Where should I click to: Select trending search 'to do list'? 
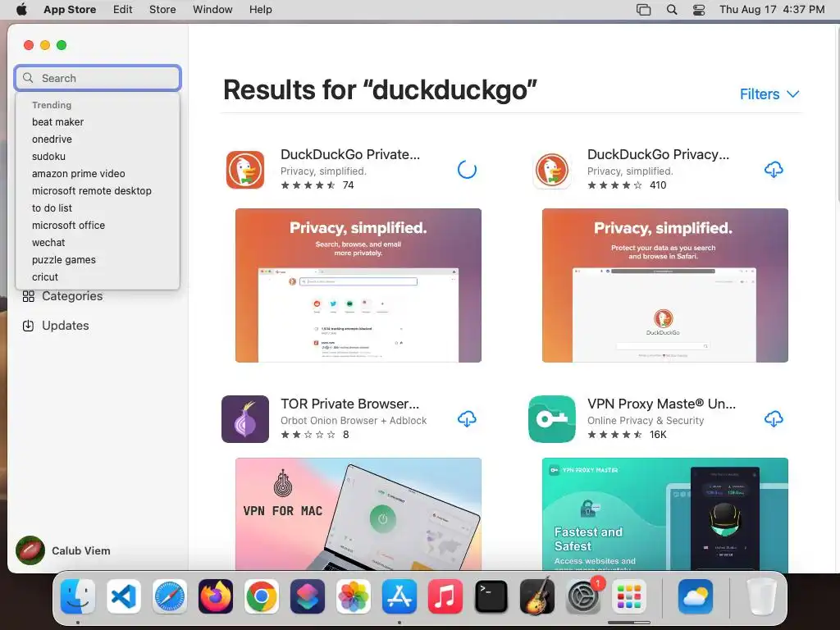(52, 208)
